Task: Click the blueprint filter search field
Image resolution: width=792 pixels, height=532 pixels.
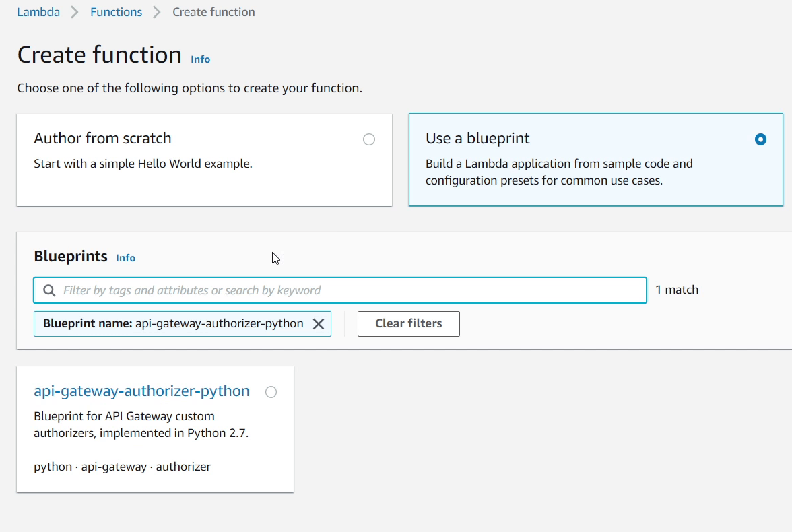Action: pos(337,290)
